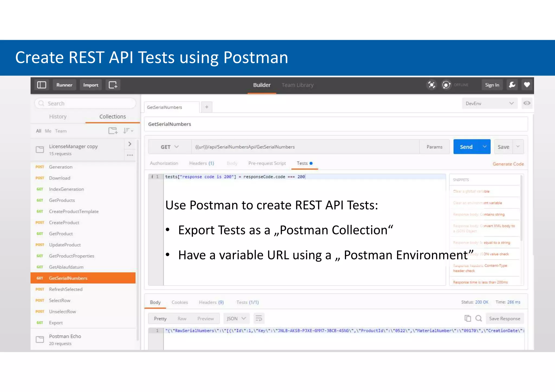Select the Export GET request
Screen dimensions: 555x392
[x=83, y=322]
